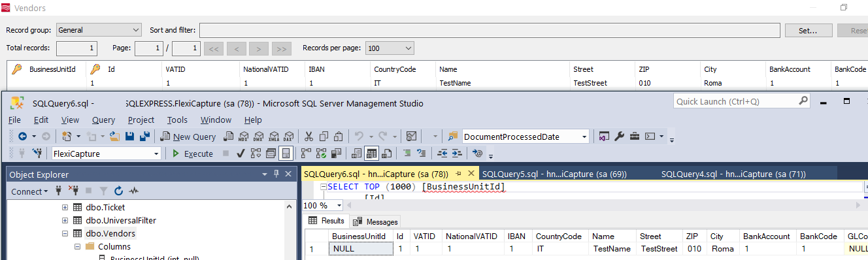Open Activity Monitor from Object Explorer toolbar
Image resolution: width=868 pixels, height=260 pixels.
[134, 191]
